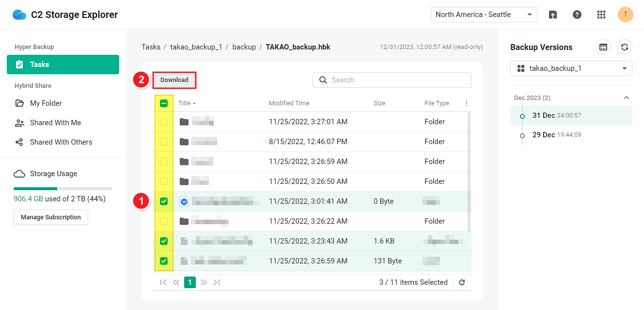Collapse the Dec 2023 backup group

(627, 98)
